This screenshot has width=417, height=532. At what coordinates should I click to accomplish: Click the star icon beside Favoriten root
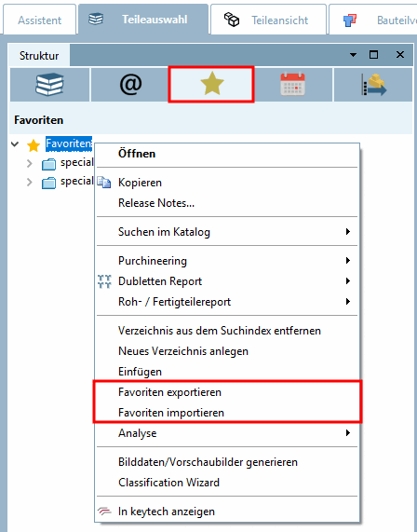34,145
